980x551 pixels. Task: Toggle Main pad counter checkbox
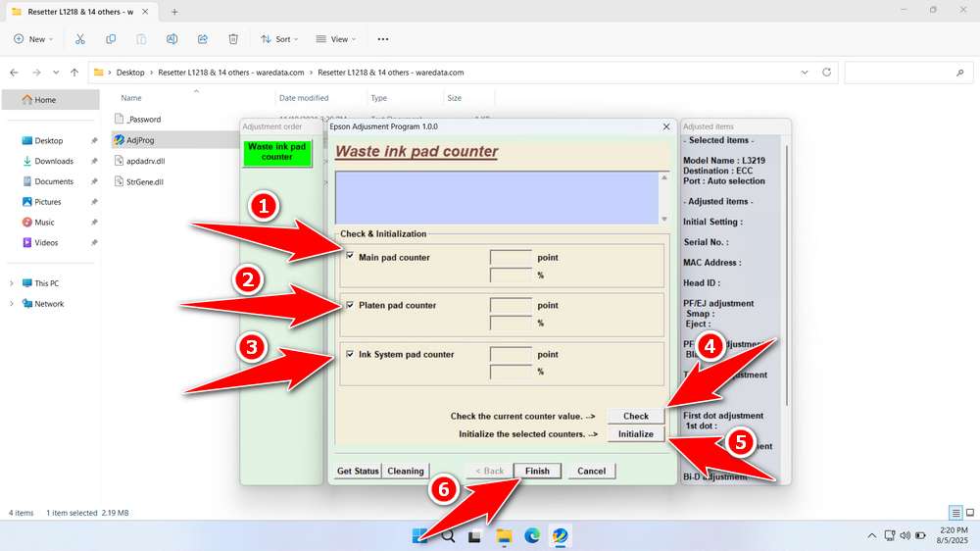pyautogui.click(x=350, y=257)
